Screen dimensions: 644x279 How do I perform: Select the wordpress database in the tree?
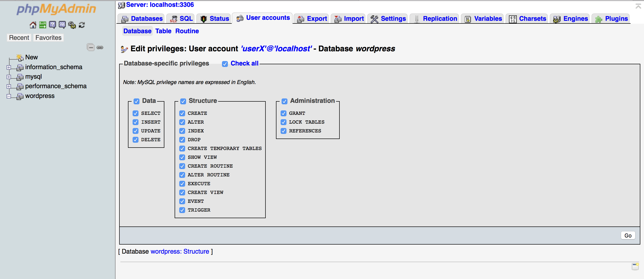(40, 96)
